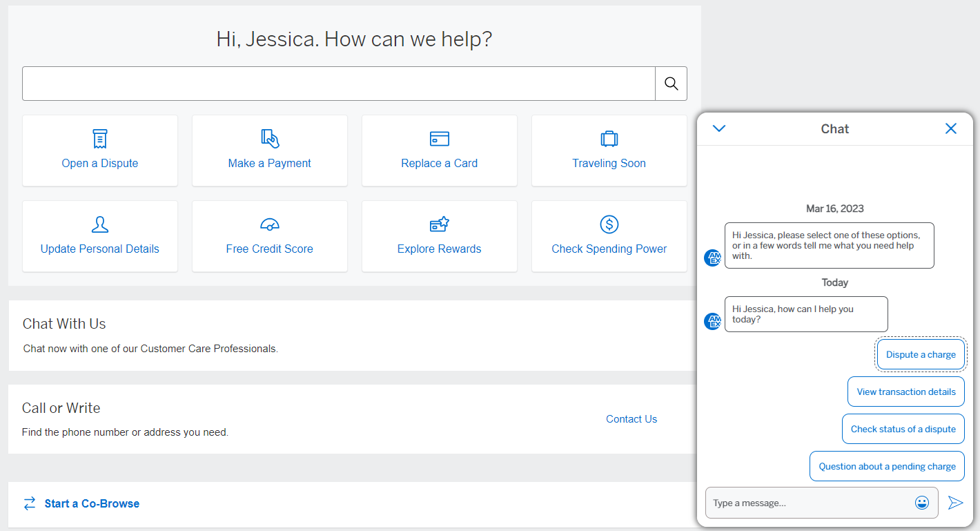
Task: Open the Chat With Us section
Action: (351, 336)
